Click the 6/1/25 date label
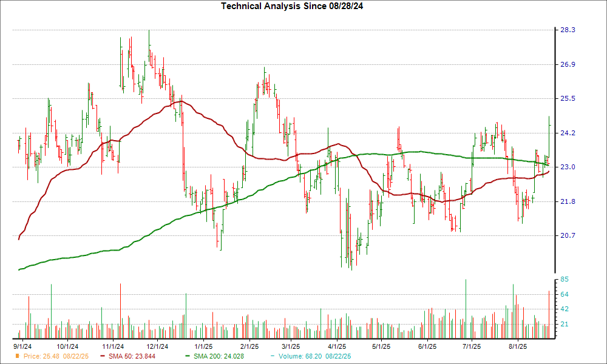The image size is (607, 364). (427, 346)
